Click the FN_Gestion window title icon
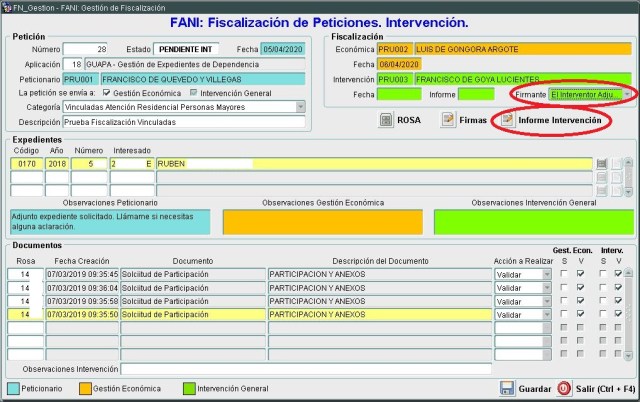 point(7,5)
